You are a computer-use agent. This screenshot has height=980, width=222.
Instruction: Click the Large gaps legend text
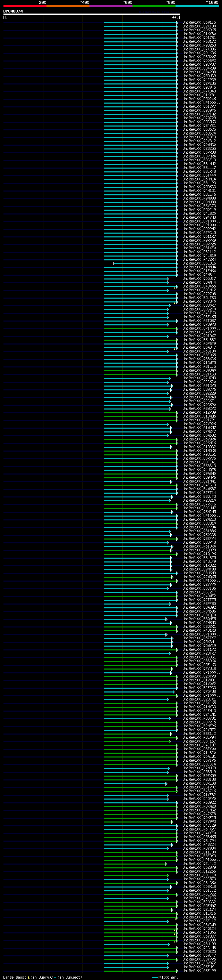point(43,977)
